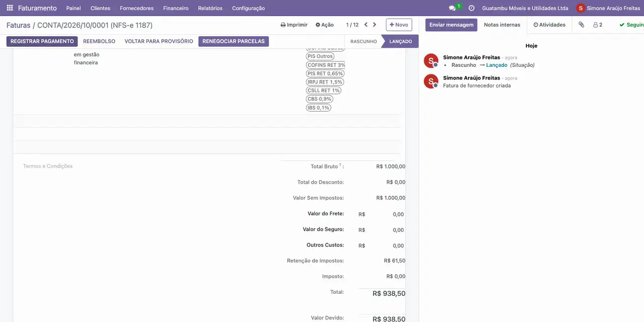Create a new record with Novo
This screenshot has width=644, height=322.
(399, 25)
